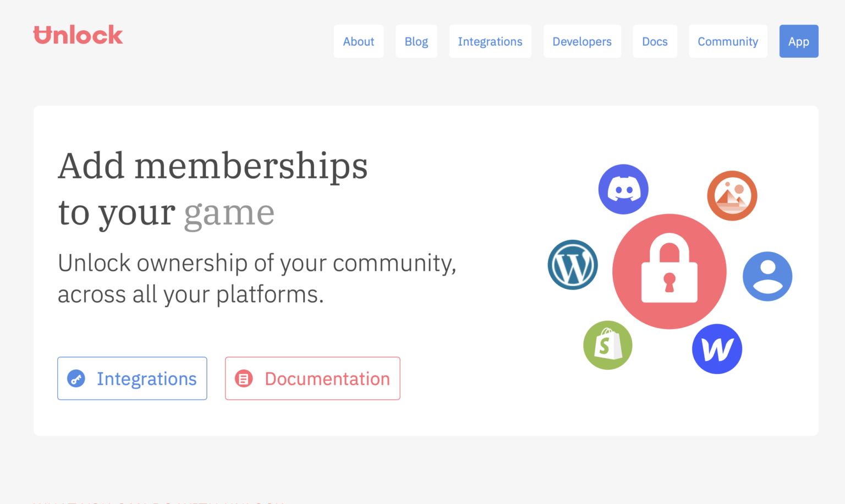Open the Integrations nav item
Image resolution: width=845 pixels, height=504 pixels.
tap(490, 41)
